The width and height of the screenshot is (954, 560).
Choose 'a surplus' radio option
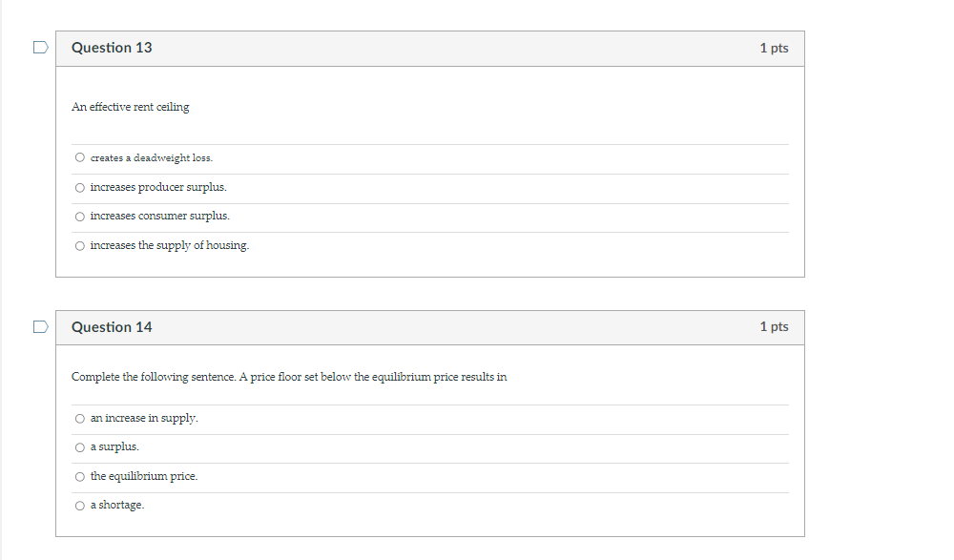pyautogui.click(x=80, y=447)
